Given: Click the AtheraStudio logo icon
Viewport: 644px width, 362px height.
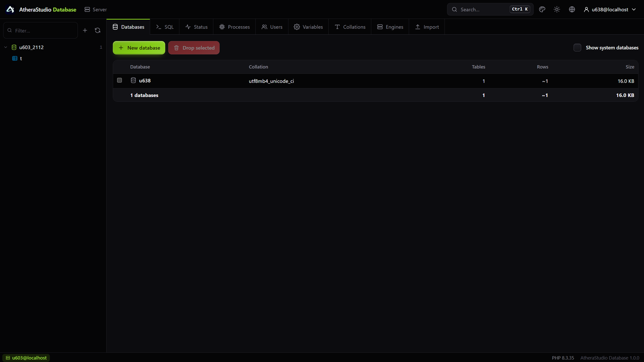Looking at the screenshot, I should coord(10,9).
